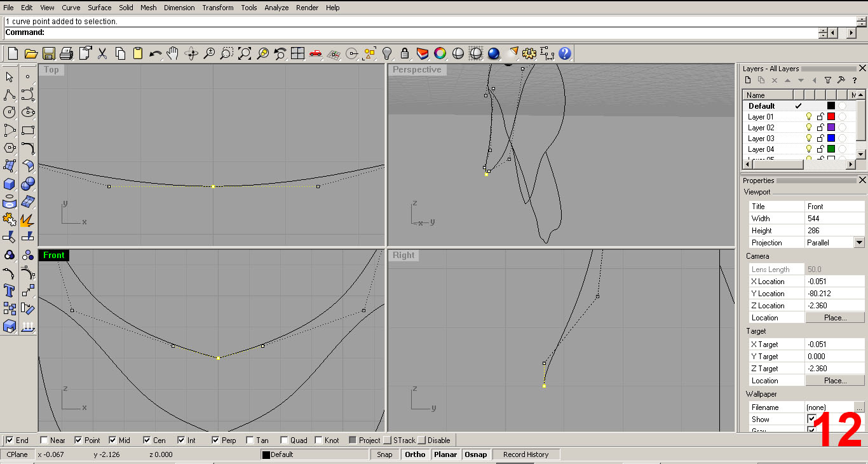
Task: Toggle Layer 01 visibility lightbulb
Action: 809,117
